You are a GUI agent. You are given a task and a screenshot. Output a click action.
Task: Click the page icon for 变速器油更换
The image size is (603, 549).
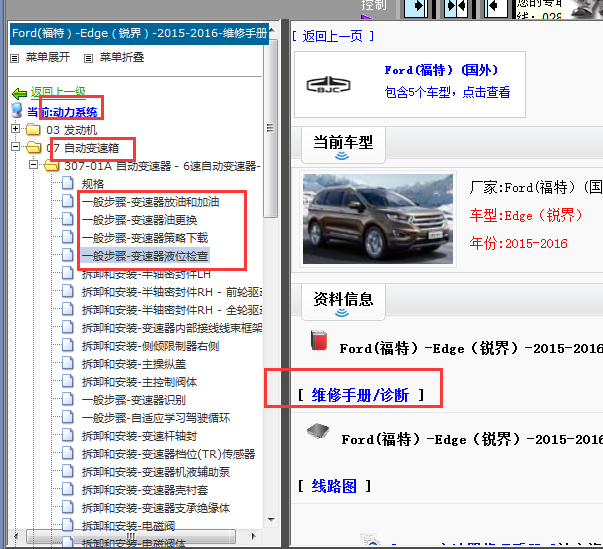click(68, 219)
